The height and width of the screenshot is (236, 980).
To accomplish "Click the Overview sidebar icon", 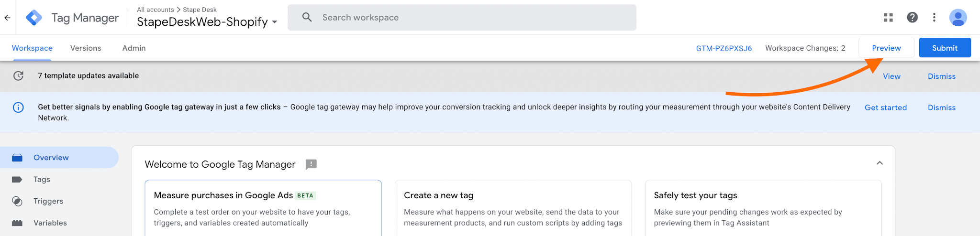I will coord(17,158).
